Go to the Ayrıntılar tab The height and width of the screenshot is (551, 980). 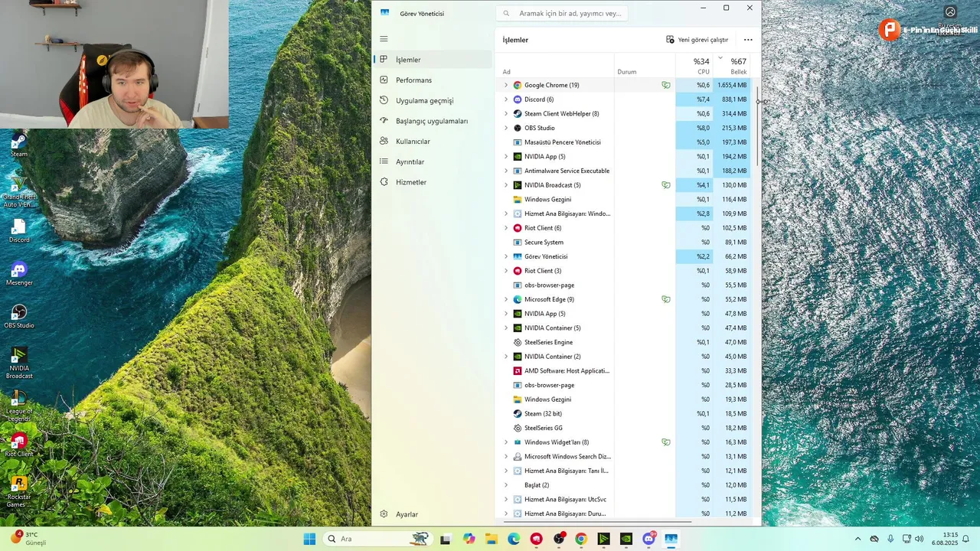tap(433, 161)
